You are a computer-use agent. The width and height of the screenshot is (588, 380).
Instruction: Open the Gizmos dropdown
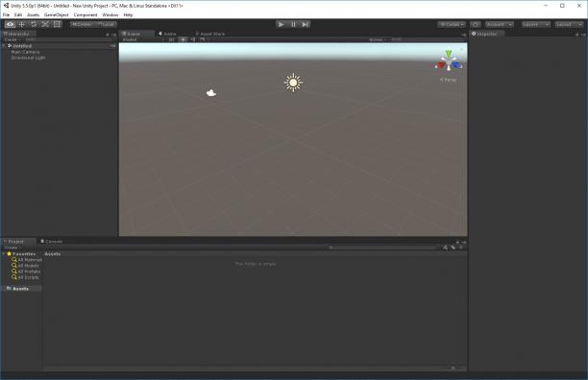tap(378, 39)
